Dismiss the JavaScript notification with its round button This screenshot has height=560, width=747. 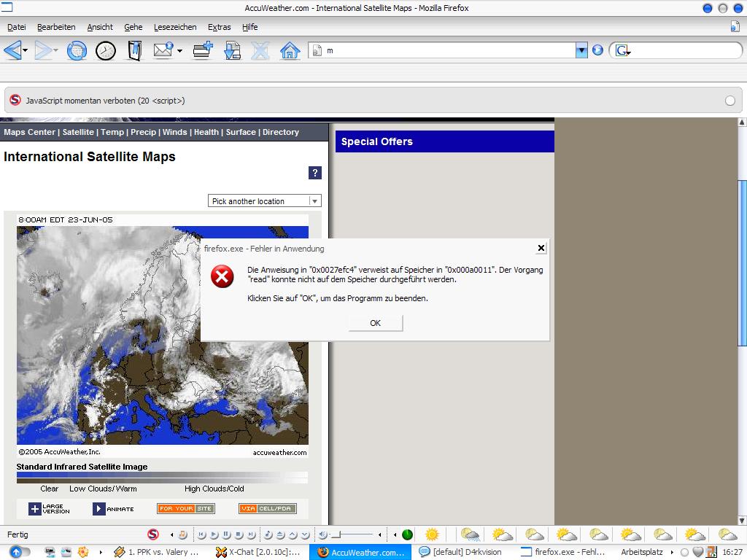tap(729, 101)
